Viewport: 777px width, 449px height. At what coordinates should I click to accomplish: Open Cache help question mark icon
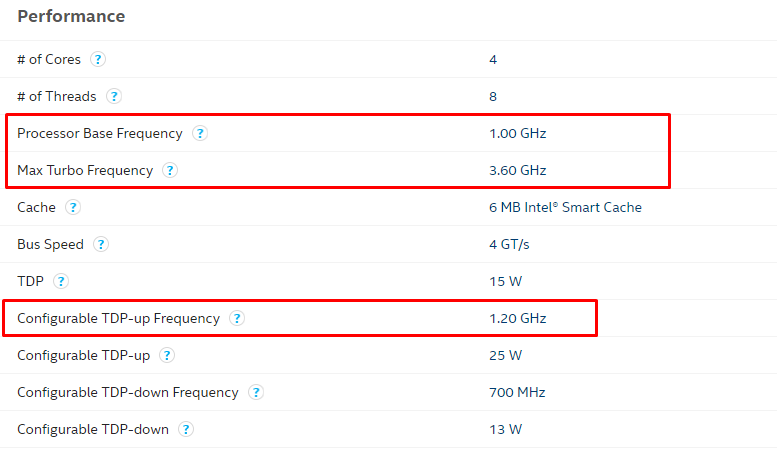click(73, 207)
